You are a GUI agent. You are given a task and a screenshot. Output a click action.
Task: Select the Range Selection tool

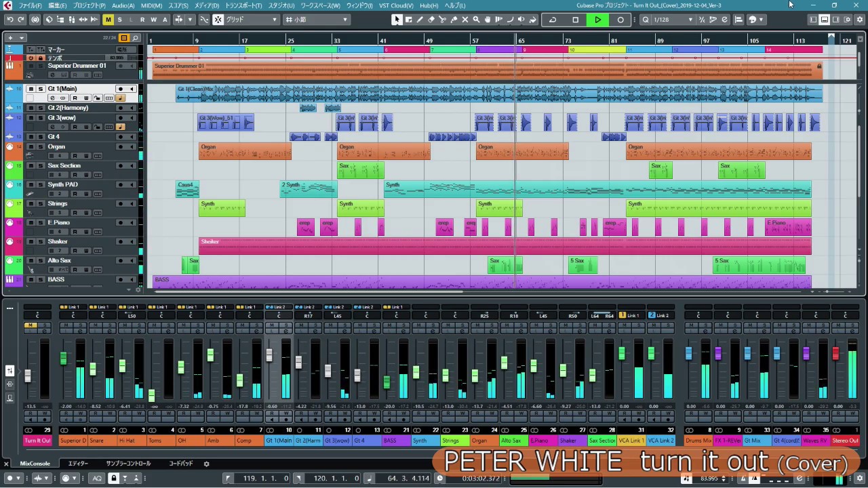pos(408,20)
